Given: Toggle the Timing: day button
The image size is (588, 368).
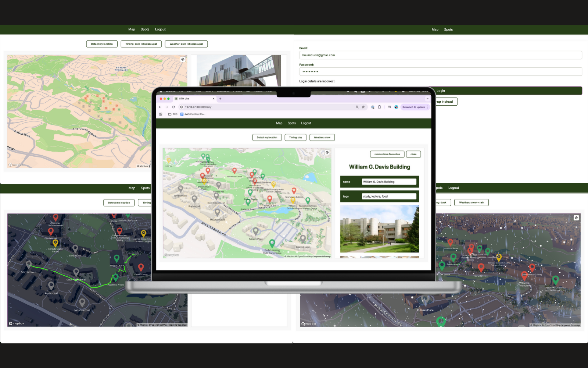Looking at the screenshot, I should click(x=295, y=137).
